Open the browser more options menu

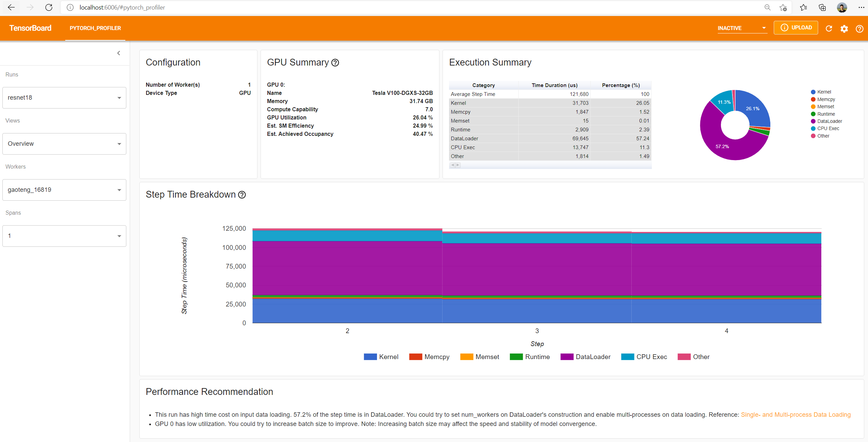[862, 7]
